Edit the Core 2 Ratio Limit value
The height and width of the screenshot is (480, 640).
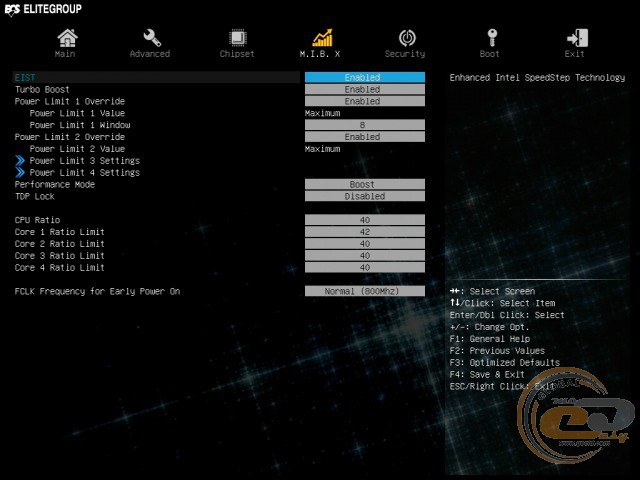click(x=365, y=244)
